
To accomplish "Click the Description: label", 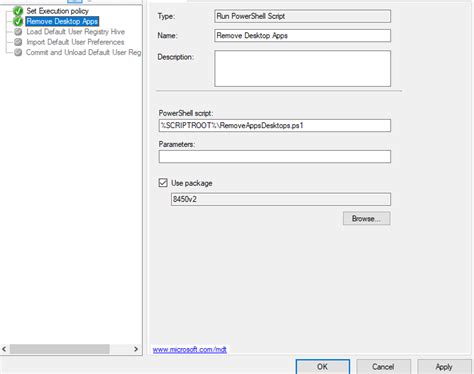I will tap(175, 57).
